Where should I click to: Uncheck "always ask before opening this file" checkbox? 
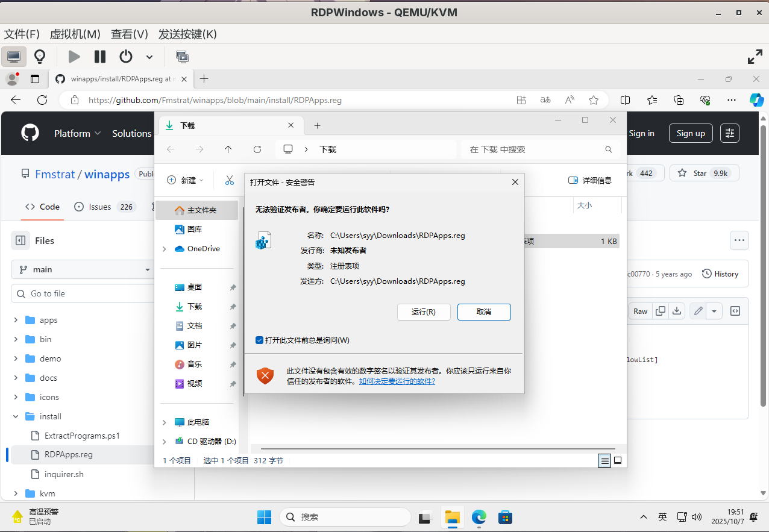coord(260,340)
